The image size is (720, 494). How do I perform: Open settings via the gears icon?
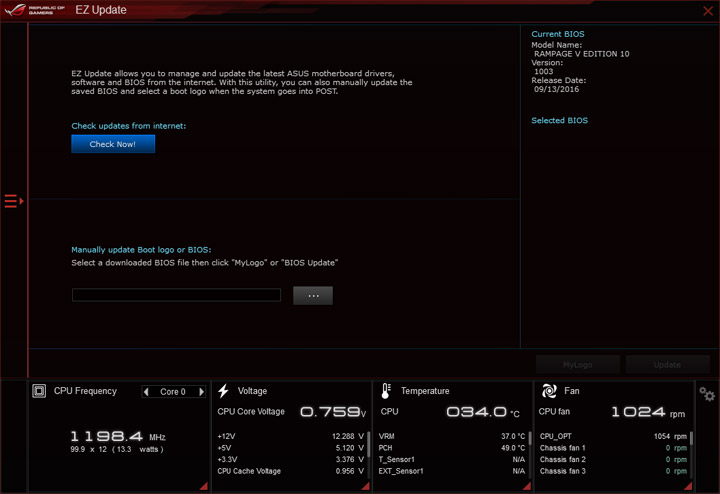coord(707,394)
